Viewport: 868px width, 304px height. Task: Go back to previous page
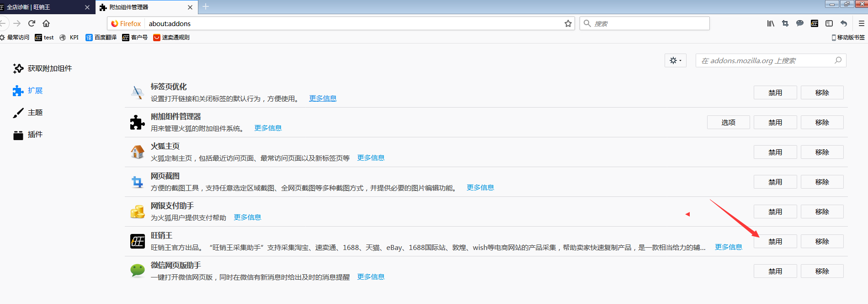[3, 23]
